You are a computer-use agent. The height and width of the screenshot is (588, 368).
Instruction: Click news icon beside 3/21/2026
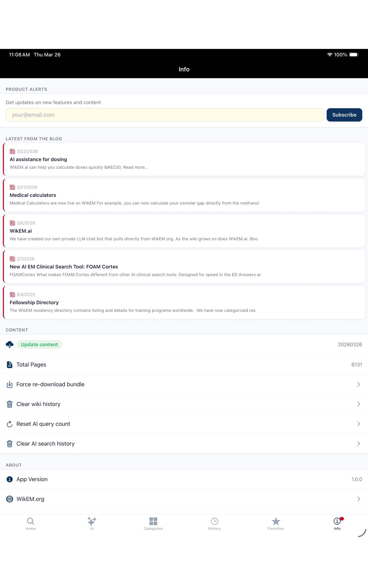tap(12, 187)
